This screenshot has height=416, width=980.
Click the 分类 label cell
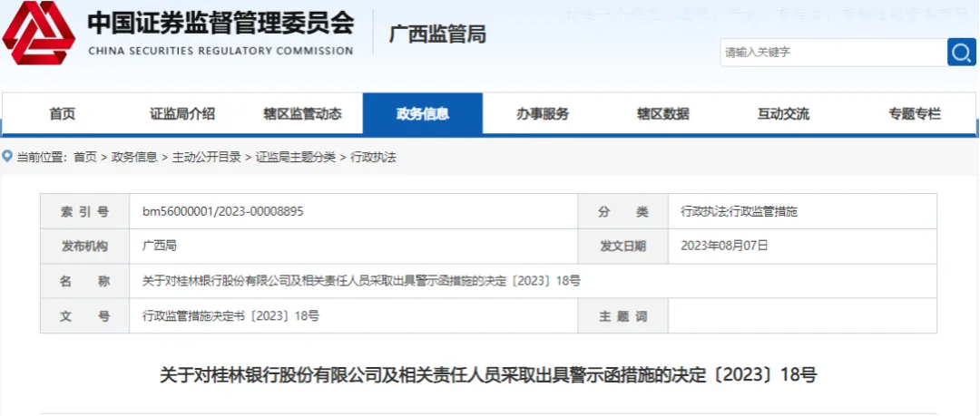(623, 211)
